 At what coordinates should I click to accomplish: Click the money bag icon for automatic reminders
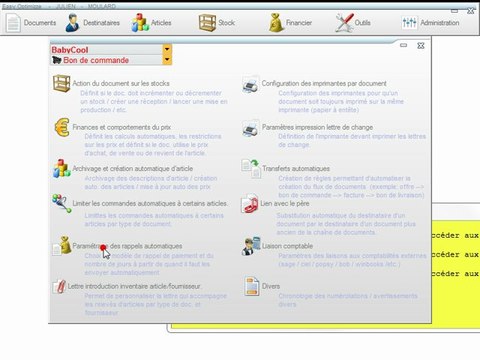tap(62, 246)
